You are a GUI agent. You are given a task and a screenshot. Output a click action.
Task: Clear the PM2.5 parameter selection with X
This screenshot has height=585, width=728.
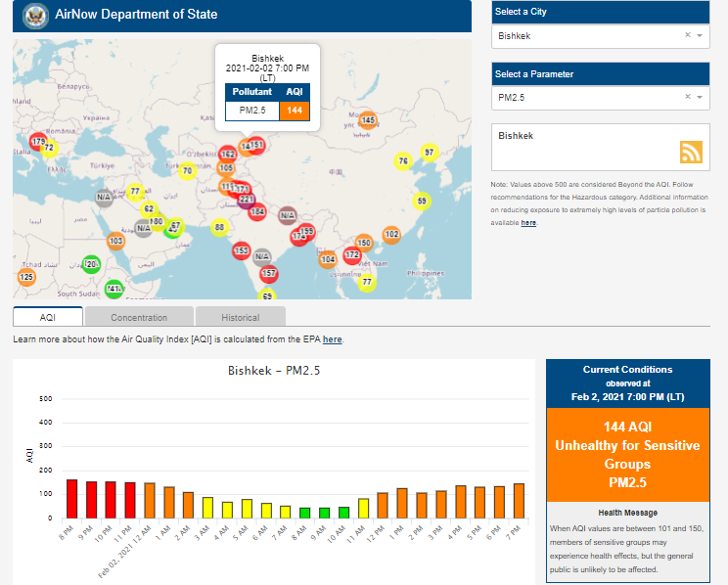pyautogui.click(x=687, y=97)
